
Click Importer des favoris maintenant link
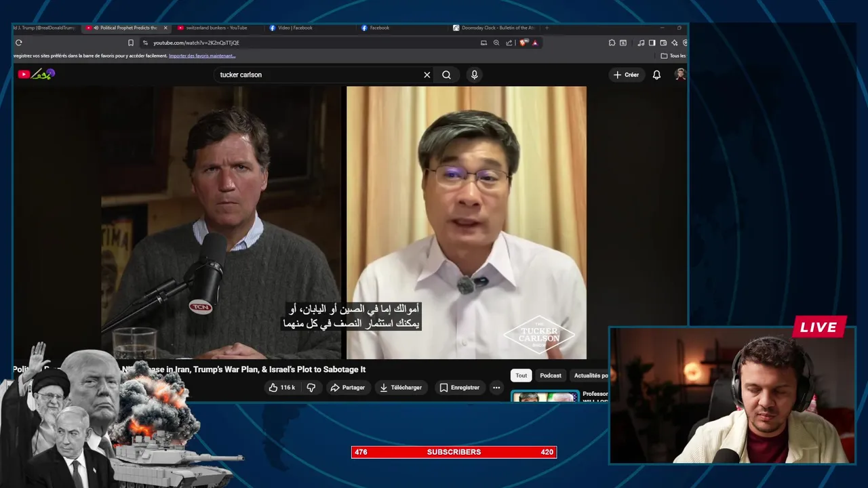[x=202, y=56]
